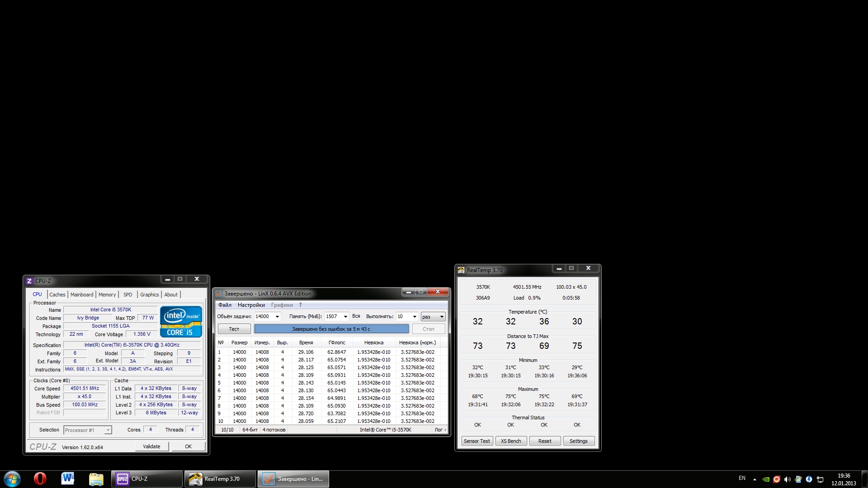Show hidden tray icons arrow

coord(755,479)
